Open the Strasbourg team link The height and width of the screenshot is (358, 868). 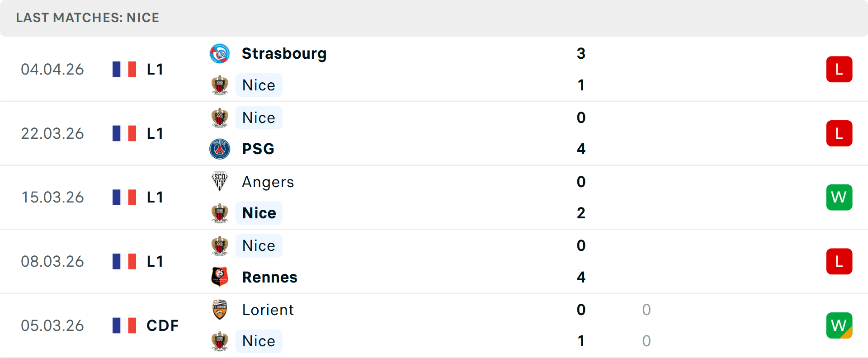pyautogui.click(x=284, y=54)
